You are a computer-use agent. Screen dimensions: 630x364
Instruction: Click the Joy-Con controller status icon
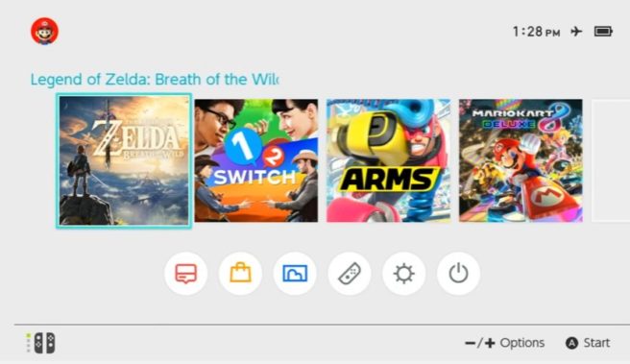41,343
